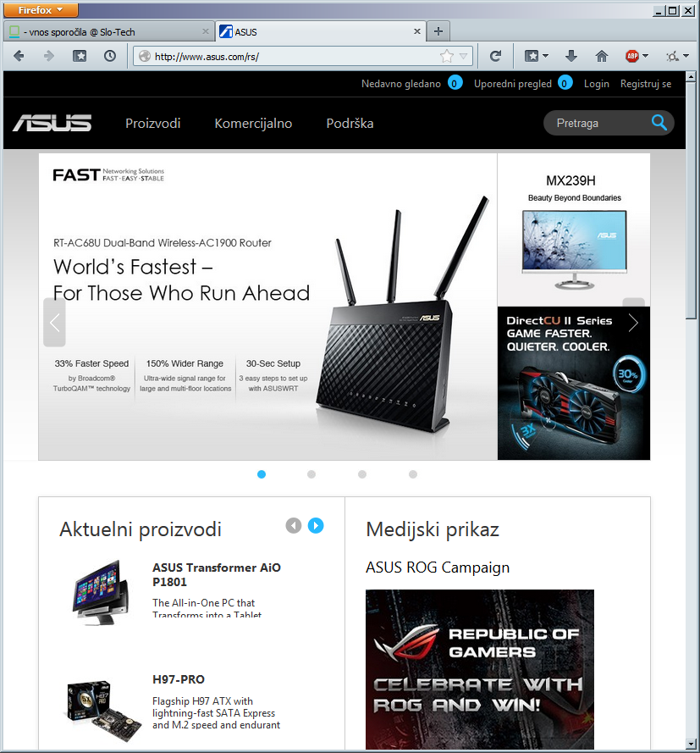Open the Republic of Gamers campaign image
This screenshot has height=753, width=700.
click(480, 669)
